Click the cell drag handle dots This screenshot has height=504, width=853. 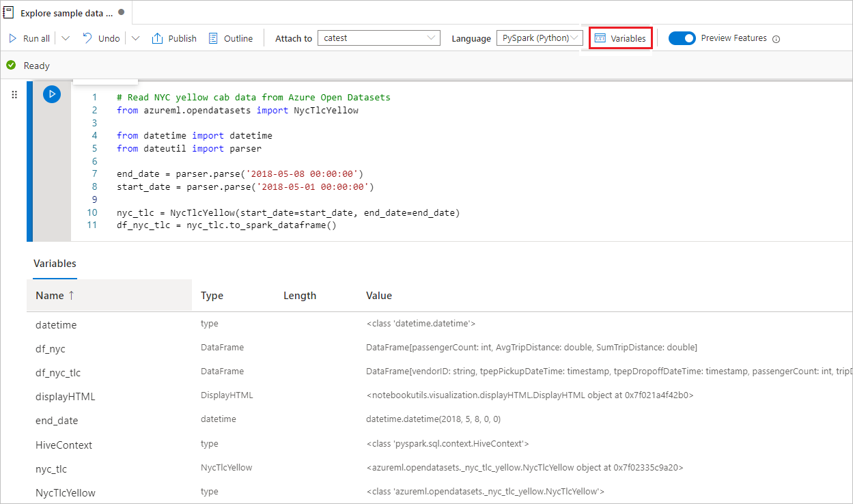point(14,94)
